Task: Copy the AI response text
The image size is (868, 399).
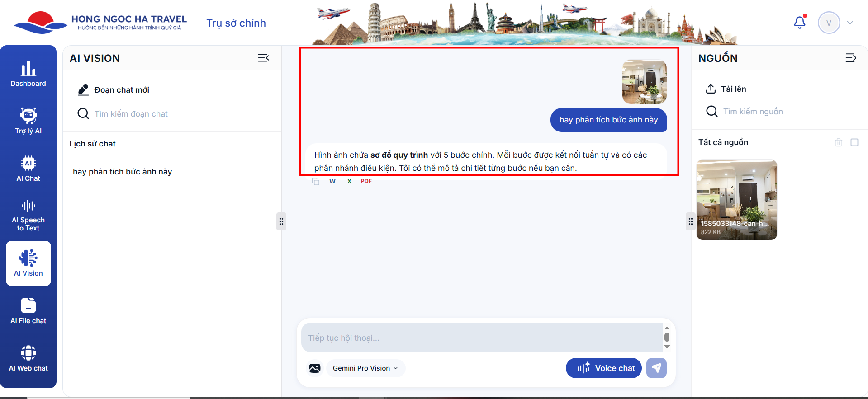Action: click(x=316, y=182)
